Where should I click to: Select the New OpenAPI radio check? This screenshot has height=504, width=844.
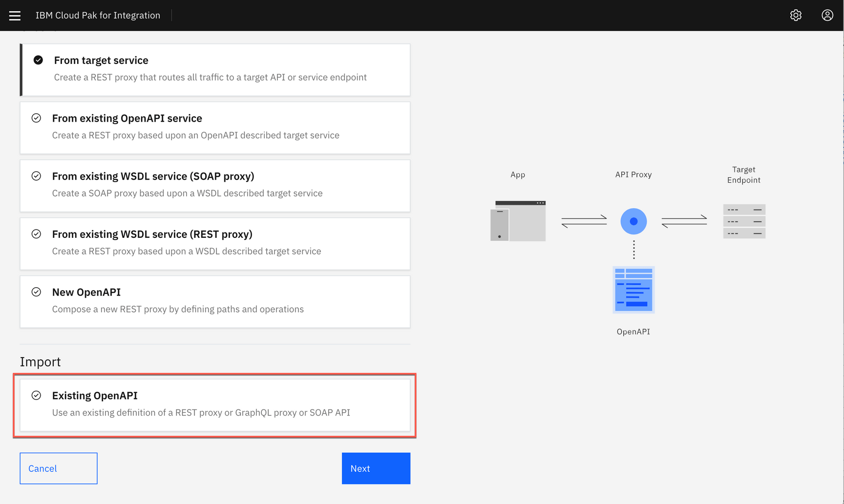click(36, 292)
